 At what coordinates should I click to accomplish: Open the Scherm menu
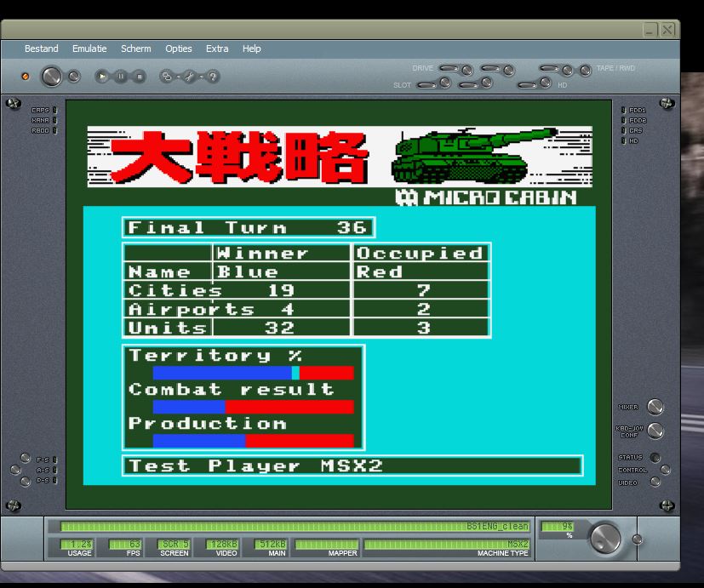[x=135, y=49]
